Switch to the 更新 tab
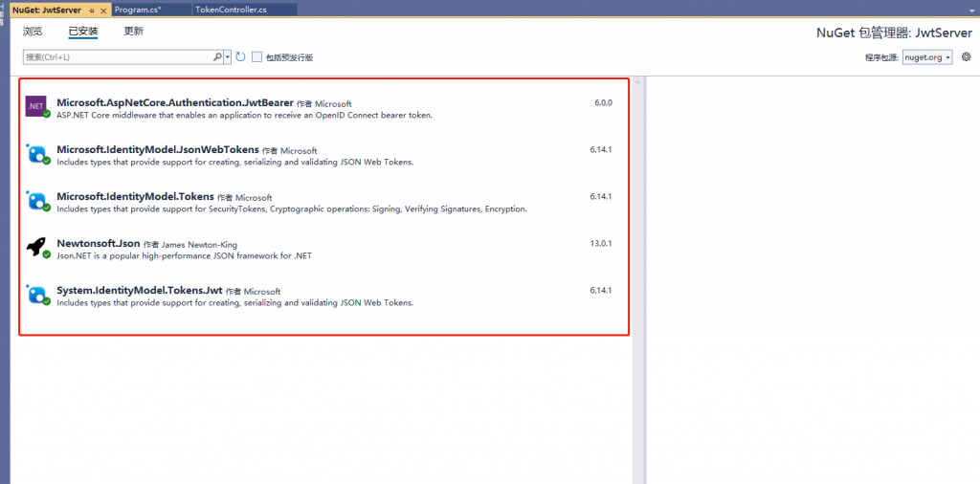This screenshot has width=980, height=484. click(x=134, y=32)
